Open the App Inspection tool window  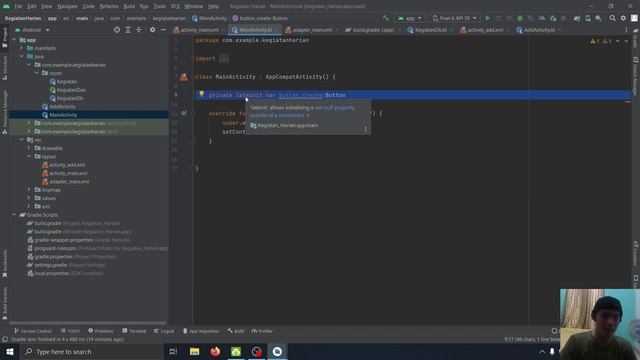[200, 331]
